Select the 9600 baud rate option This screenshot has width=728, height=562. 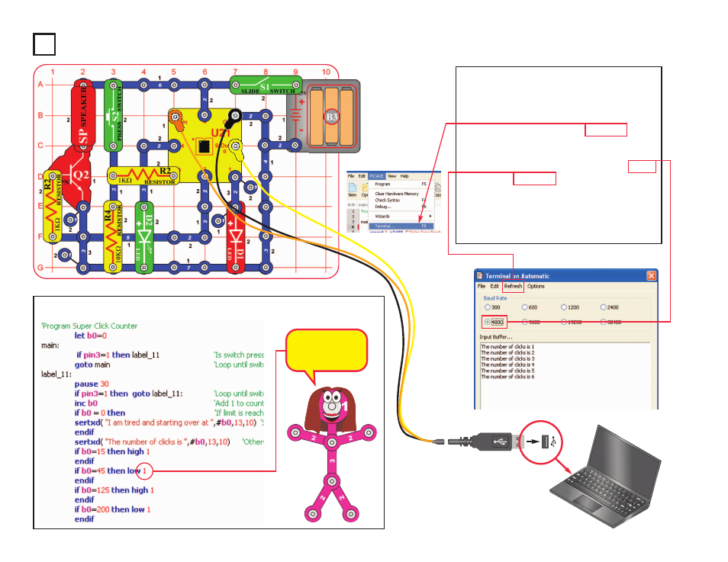[531, 322]
